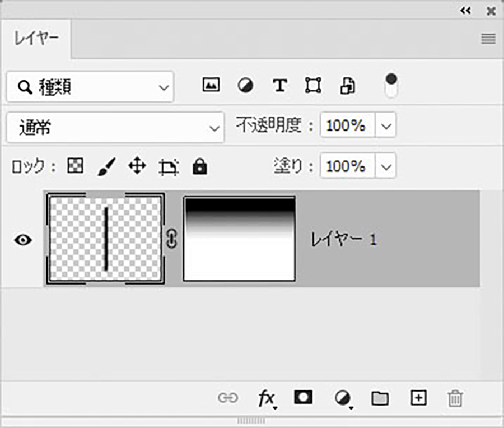Open the 種類 filter type dropdown
The height and width of the screenshot is (428, 504).
pos(90,87)
